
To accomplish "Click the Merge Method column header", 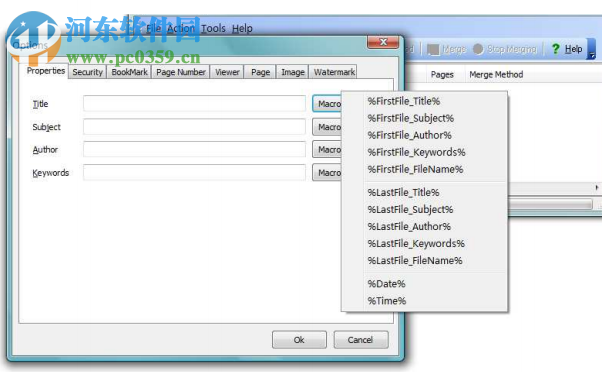I will [496, 74].
